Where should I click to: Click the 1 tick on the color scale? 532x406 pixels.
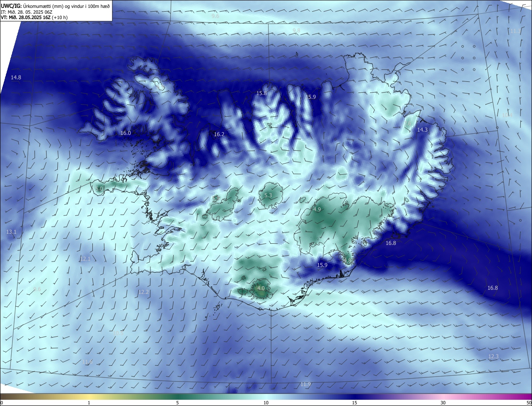tap(89, 403)
